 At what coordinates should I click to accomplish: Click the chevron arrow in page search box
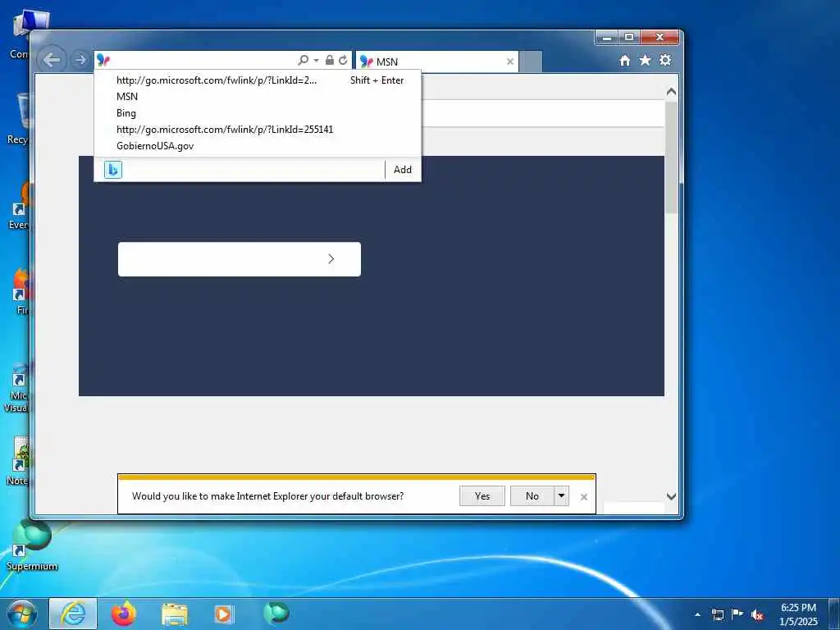331,259
